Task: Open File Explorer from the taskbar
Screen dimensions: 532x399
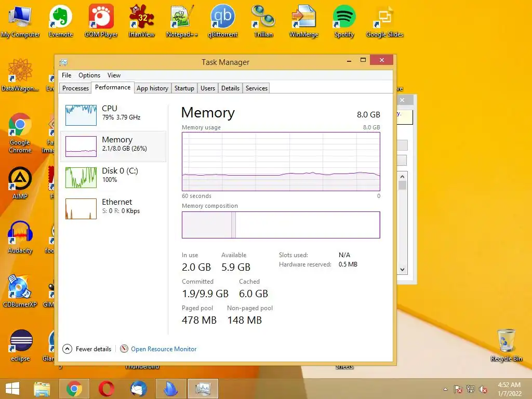Action: 42,389
